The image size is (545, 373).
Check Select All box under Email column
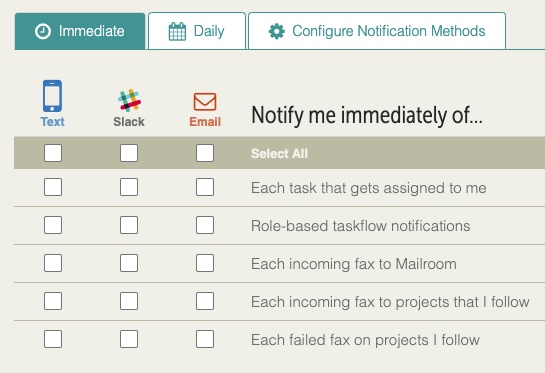pyautogui.click(x=205, y=153)
